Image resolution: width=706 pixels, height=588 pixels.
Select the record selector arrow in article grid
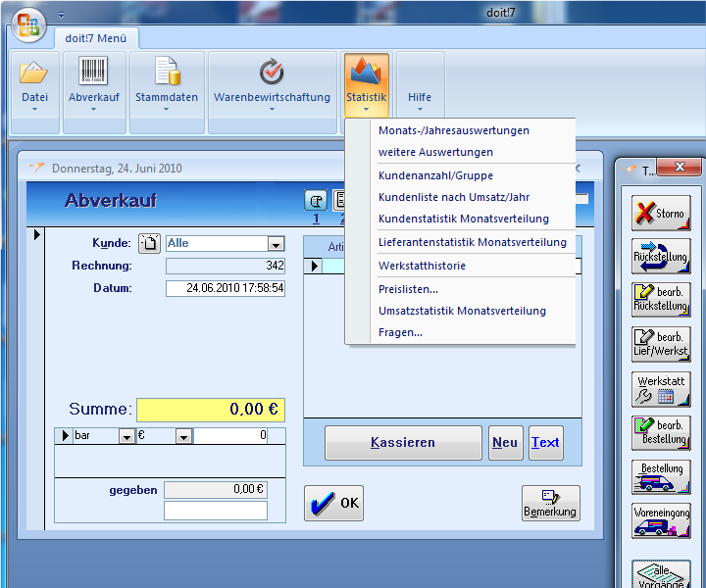point(315,266)
